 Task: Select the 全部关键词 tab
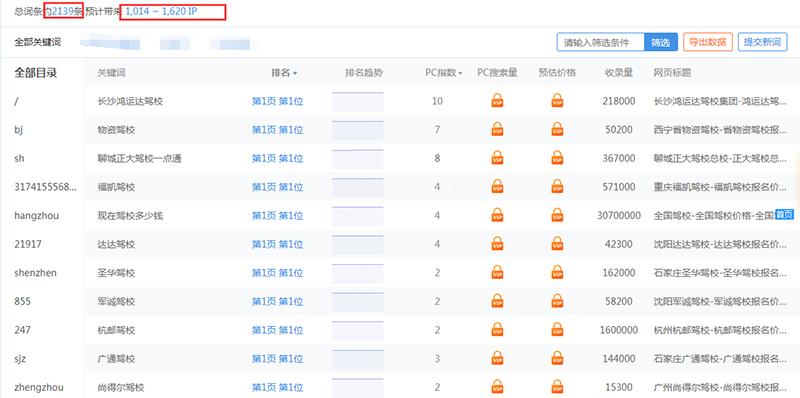[38, 42]
